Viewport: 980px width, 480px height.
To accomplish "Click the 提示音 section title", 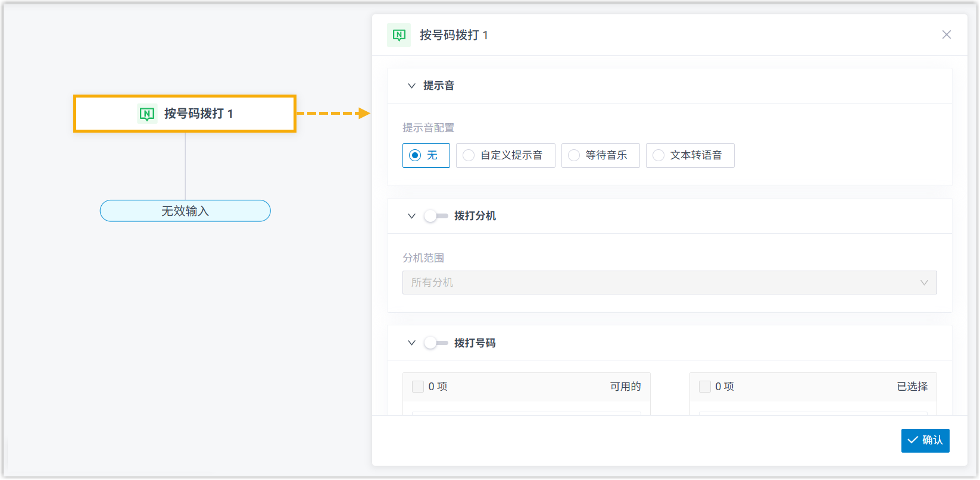I will (439, 86).
